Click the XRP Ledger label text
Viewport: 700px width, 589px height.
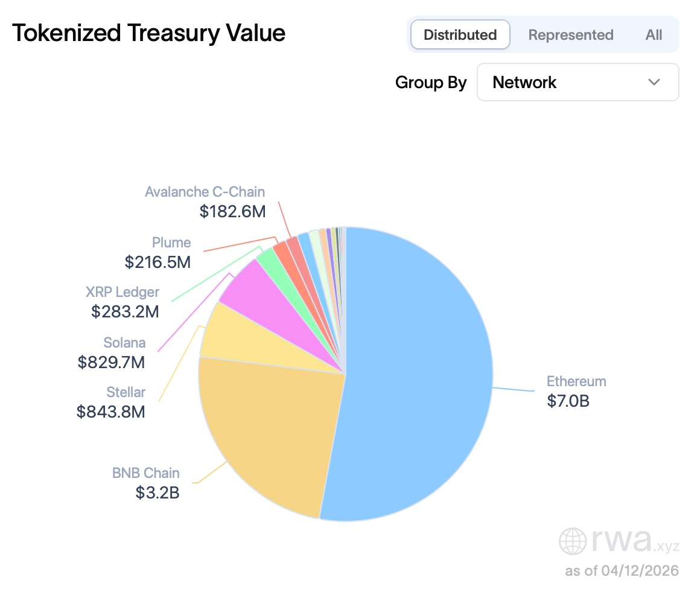[122, 292]
